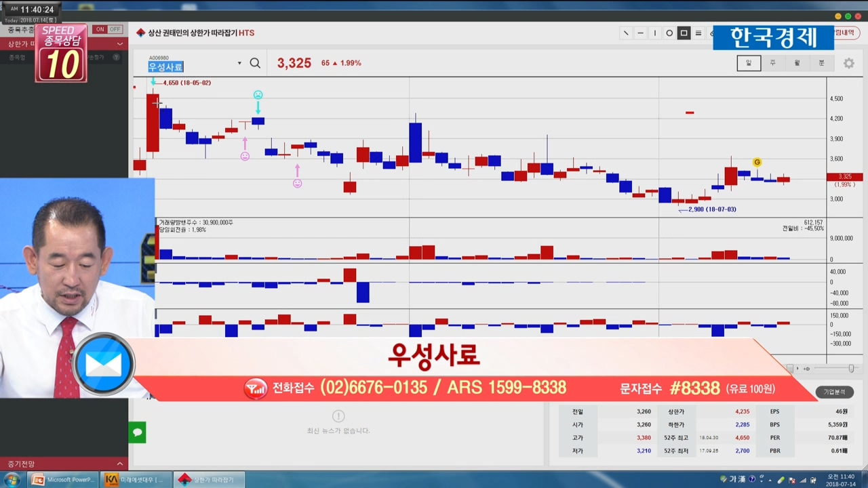Click the parallel lines drawing tool

tap(698, 33)
